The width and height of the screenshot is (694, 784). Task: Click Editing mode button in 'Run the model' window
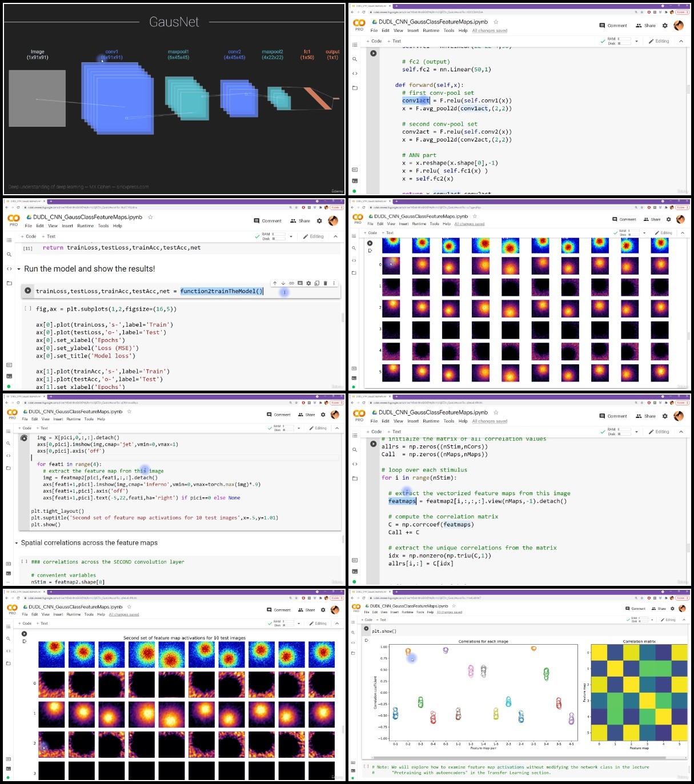coord(313,236)
